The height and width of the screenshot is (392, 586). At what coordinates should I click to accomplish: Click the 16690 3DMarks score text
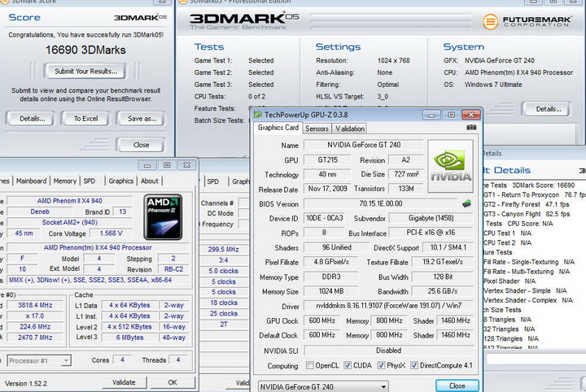pyautogui.click(x=85, y=50)
